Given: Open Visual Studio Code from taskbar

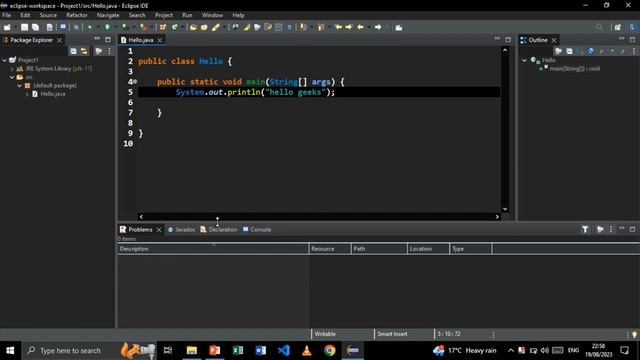Looking at the screenshot, I should [x=284, y=351].
